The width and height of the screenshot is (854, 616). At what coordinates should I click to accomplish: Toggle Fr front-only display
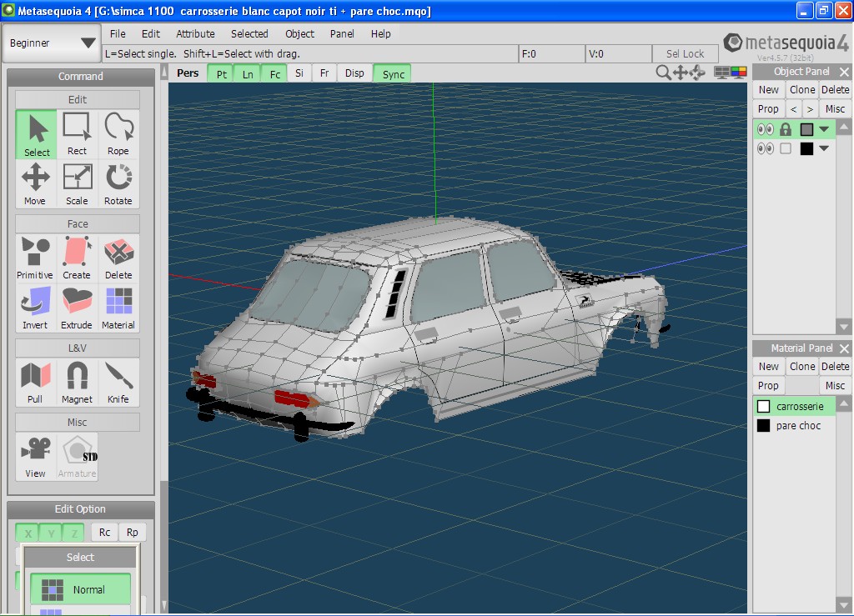pos(324,73)
